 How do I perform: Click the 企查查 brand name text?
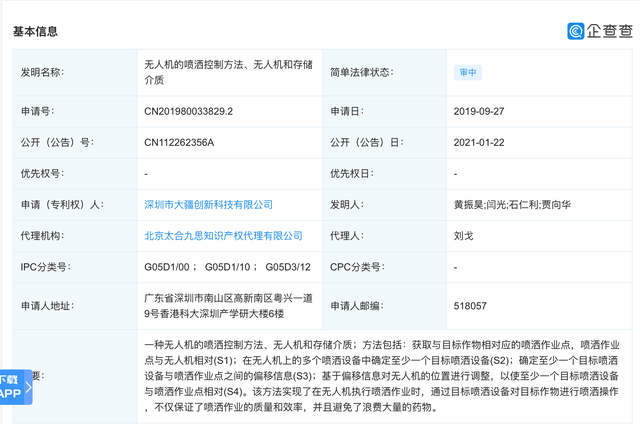coord(609,31)
